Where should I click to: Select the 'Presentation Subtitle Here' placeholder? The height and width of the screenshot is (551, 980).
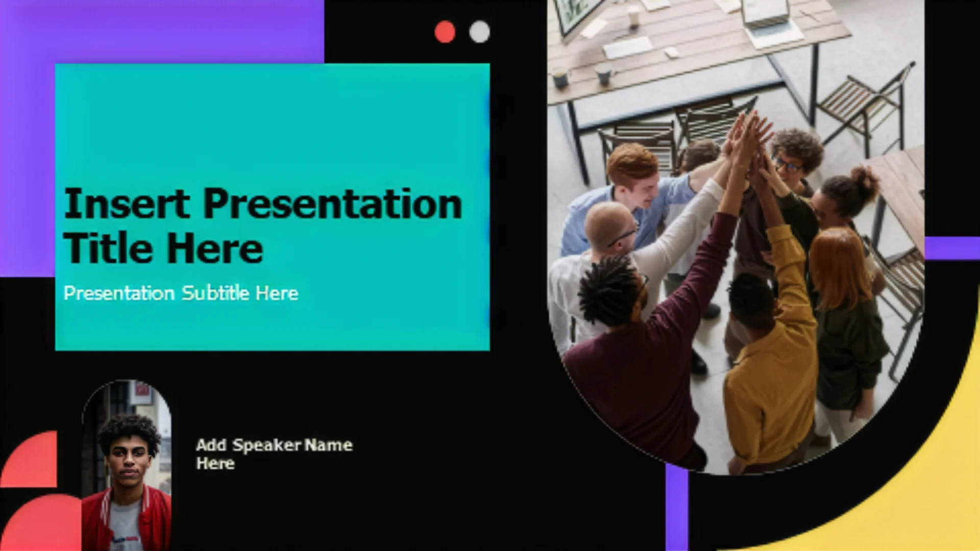181,293
